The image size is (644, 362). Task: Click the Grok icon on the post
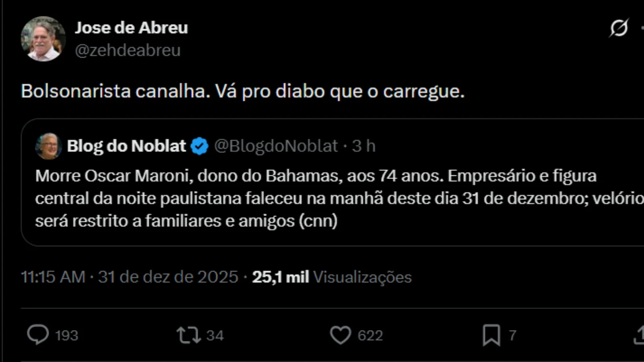[x=619, y=28]
